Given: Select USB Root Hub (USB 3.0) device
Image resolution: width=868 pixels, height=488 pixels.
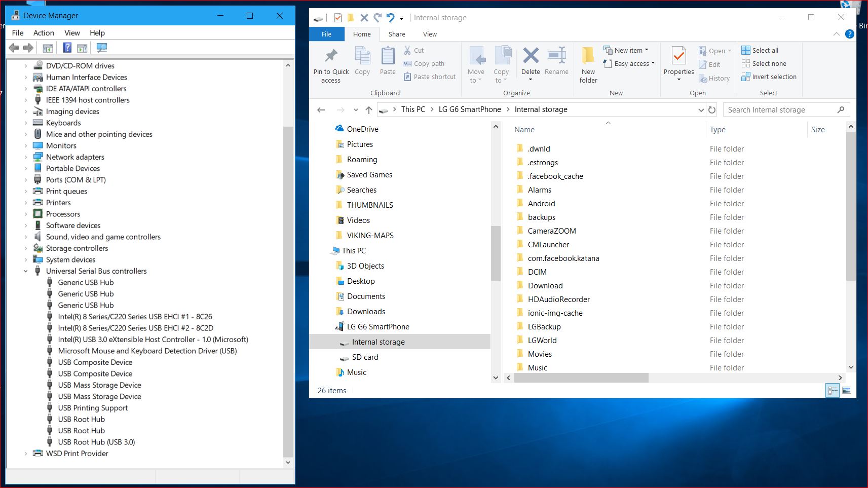Looking at the screenshot, I should 96,442.
